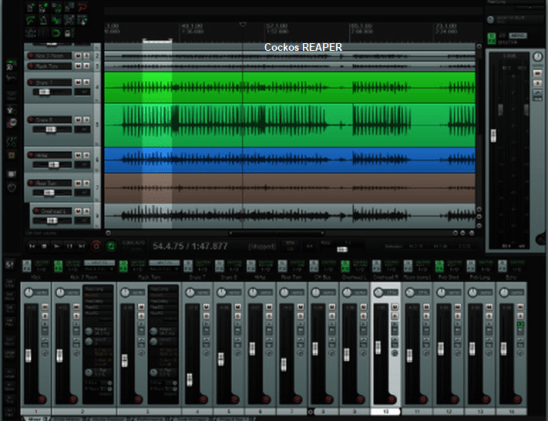The image size is (548, 421).
Task: Open FX button on HiHat mixer strip
Action: 251,266
